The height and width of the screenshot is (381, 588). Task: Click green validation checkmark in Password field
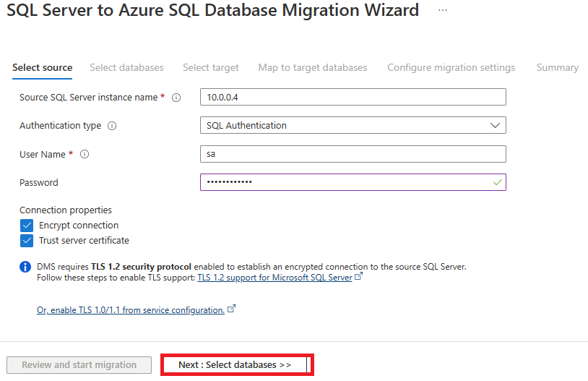497,182
